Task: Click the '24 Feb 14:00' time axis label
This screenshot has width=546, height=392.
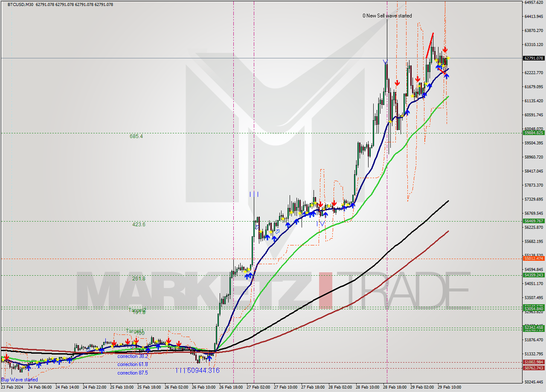Action: pyautogui.click(x=67, y=387)
